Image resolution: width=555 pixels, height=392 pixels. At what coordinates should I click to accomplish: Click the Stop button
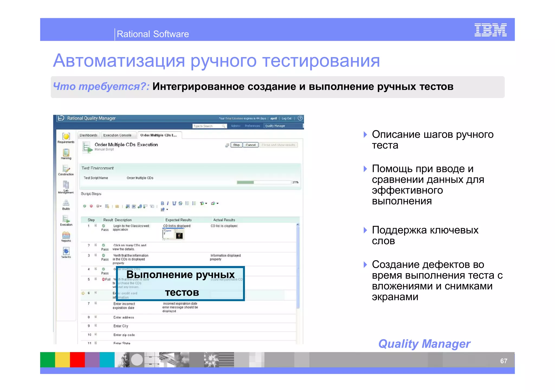(236, 145)
